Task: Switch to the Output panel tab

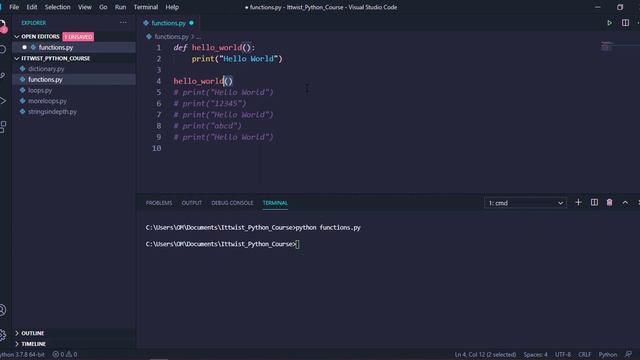Action: 191,203
